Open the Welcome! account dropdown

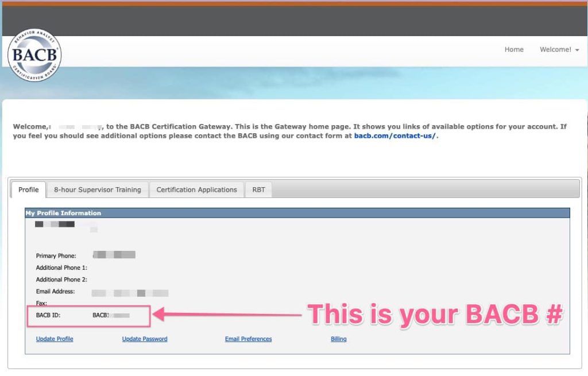(x=555, y=49)
